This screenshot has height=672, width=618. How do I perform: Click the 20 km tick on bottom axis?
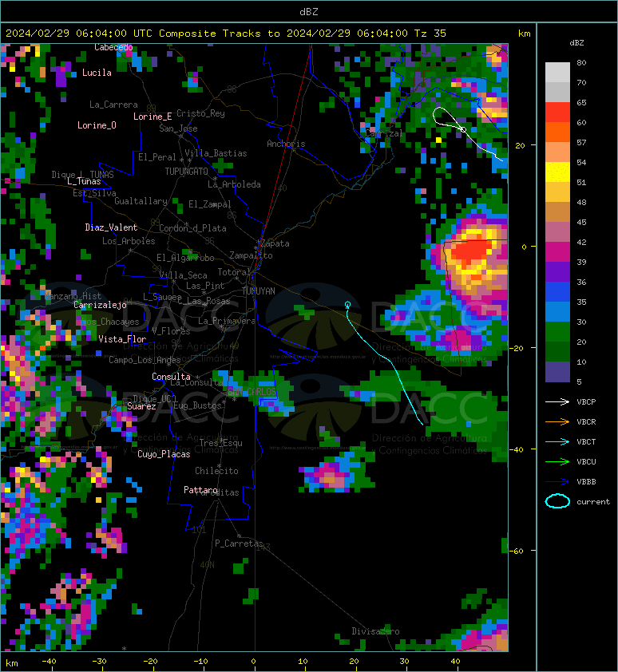point(354,662)
